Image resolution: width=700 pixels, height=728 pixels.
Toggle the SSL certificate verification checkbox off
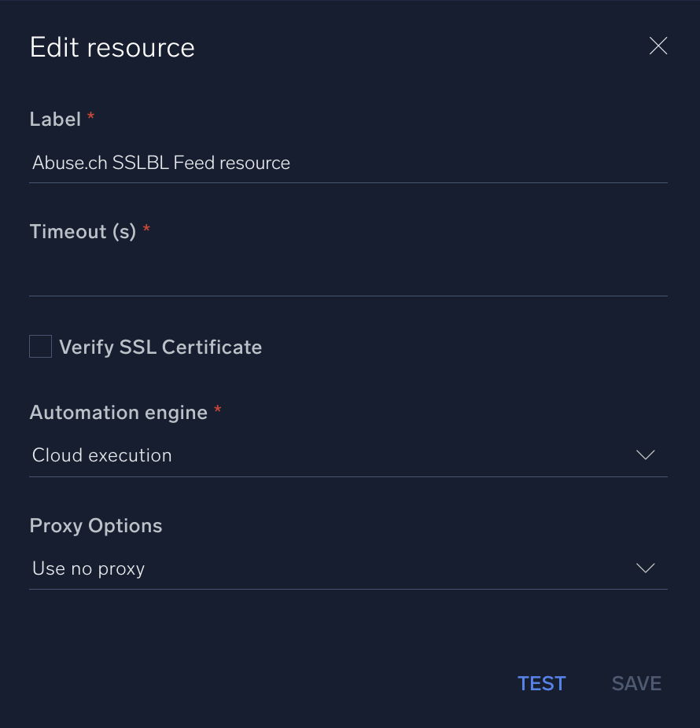pyautogui.click(x=40, y=346)
